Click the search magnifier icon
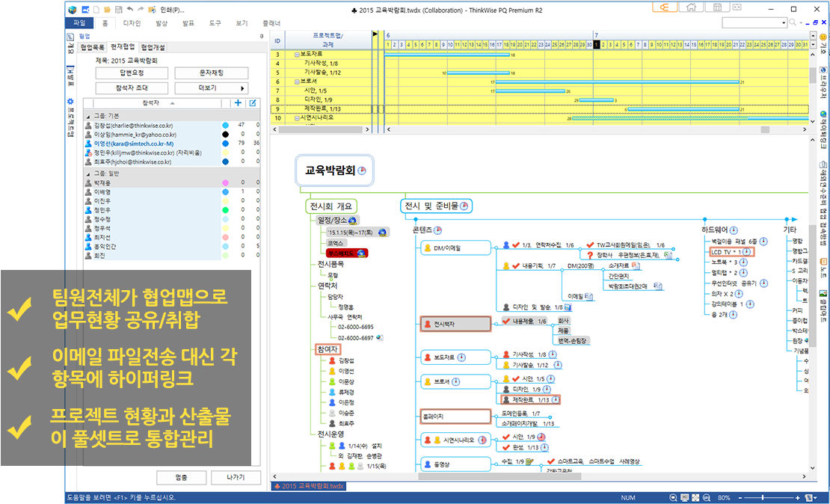The image size is (830, 504). click(793, 23)
